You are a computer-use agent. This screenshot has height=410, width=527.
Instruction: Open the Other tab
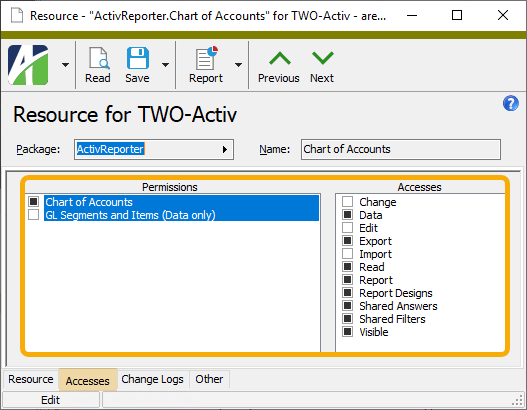coord(209,379)
